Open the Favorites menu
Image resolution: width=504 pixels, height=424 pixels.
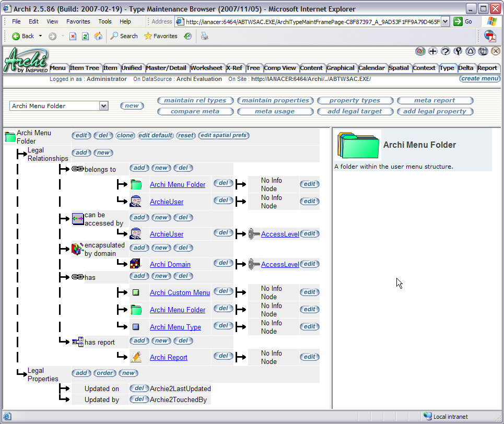[x=78, y=21]
